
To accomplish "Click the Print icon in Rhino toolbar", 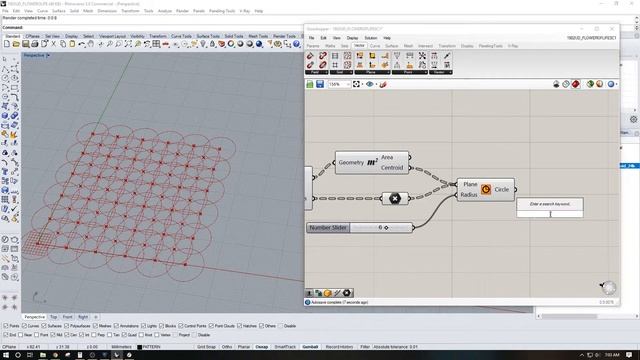I will click(35, 44).
